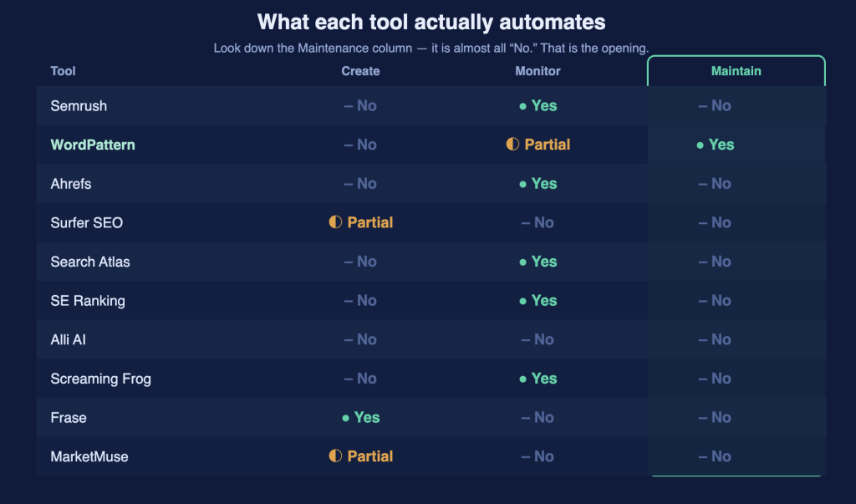Select the Ahrefs tool name
Viewport: 856px width, 504px height.
point(71,184)
